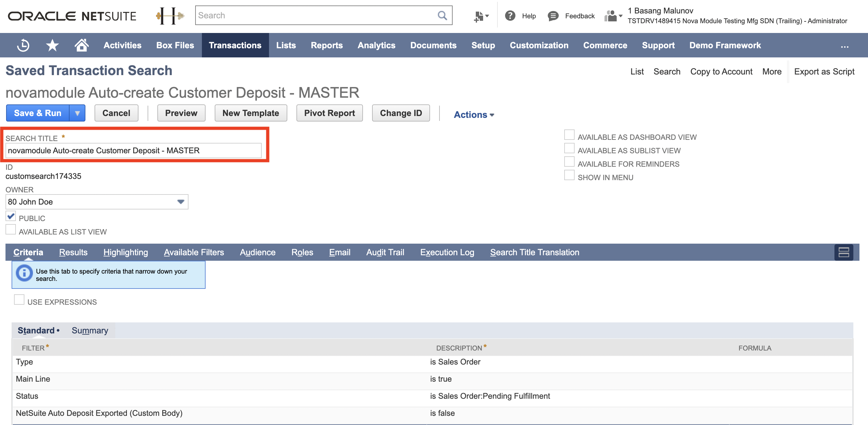
Task: Open the List link
Action: [x=637, y=71]
